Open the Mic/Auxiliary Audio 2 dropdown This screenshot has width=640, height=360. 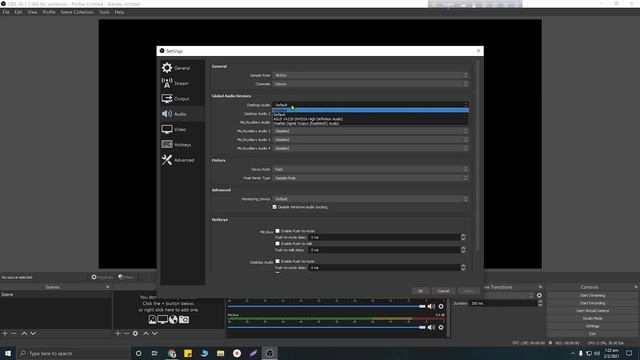click(371, 131)
